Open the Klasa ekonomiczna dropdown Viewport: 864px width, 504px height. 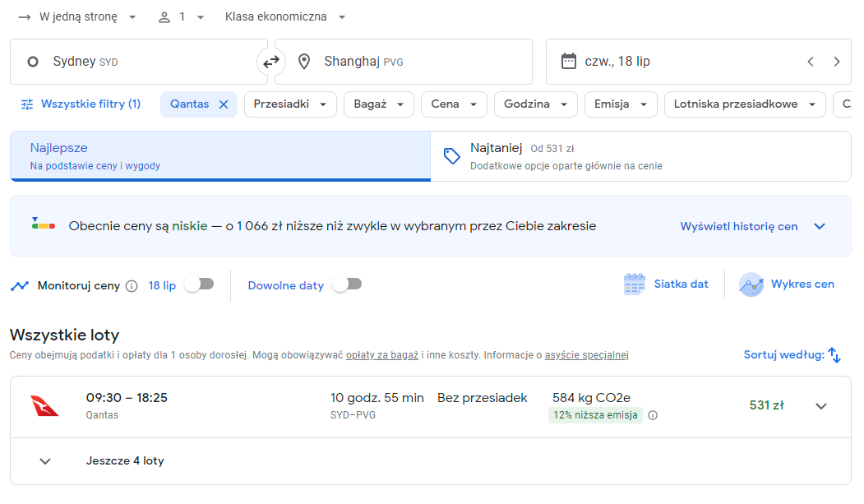(x=285, y=17)
